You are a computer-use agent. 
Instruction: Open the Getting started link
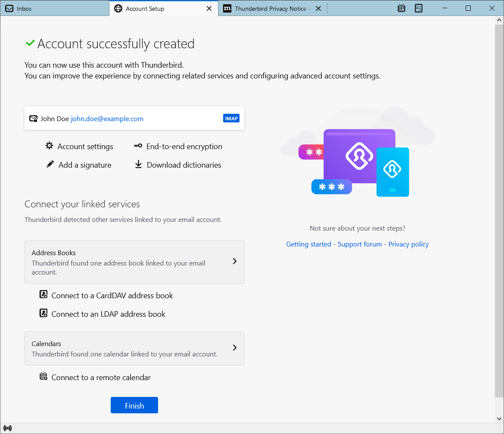[308, 244]
